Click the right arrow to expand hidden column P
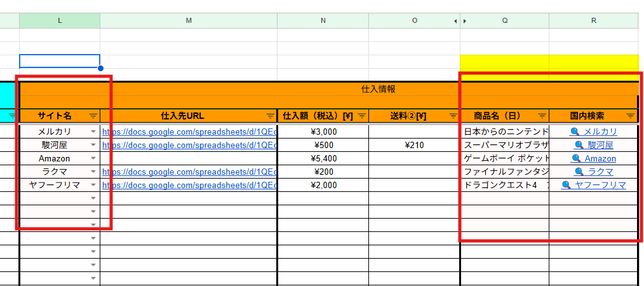The height and width of the screenshot is (286, 644). point(464,21)
